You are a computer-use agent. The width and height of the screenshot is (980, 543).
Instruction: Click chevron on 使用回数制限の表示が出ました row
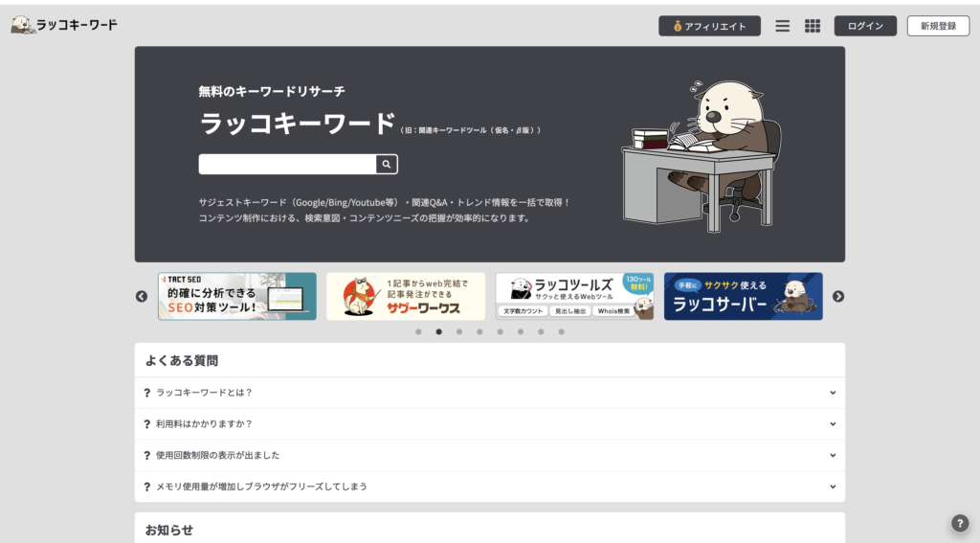pyautogui.click(x=833, y=456)
